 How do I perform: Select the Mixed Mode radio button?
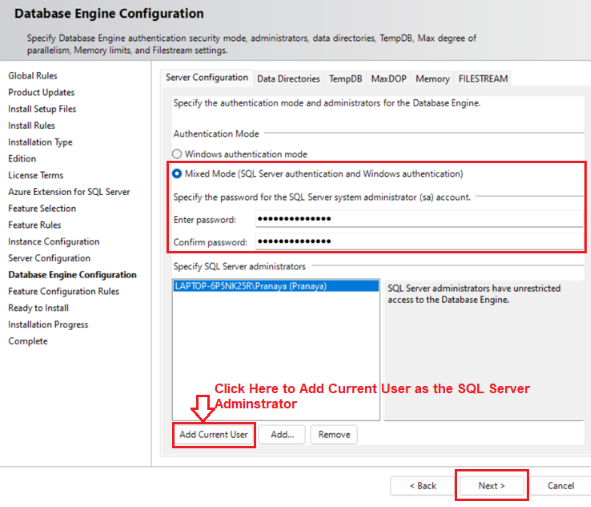point(177,174)
